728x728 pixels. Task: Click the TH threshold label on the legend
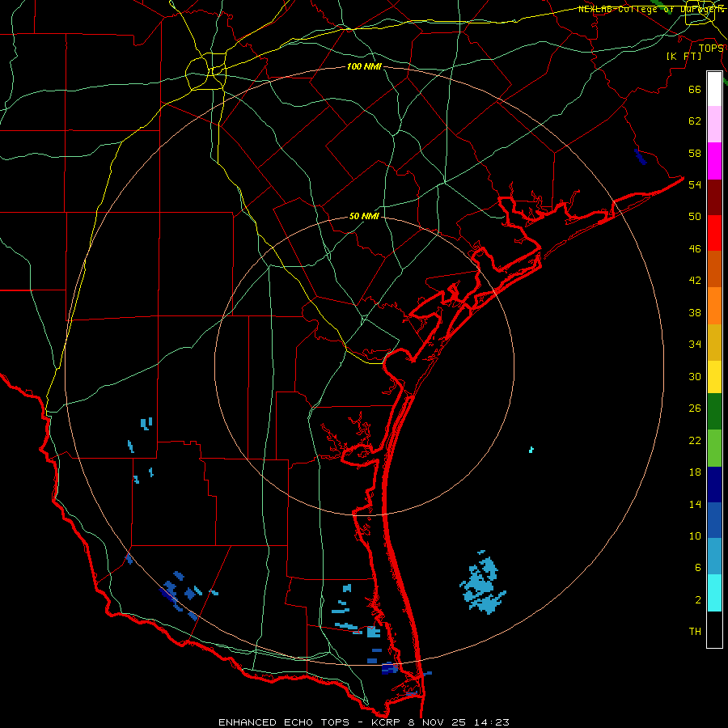pos(695,632)
